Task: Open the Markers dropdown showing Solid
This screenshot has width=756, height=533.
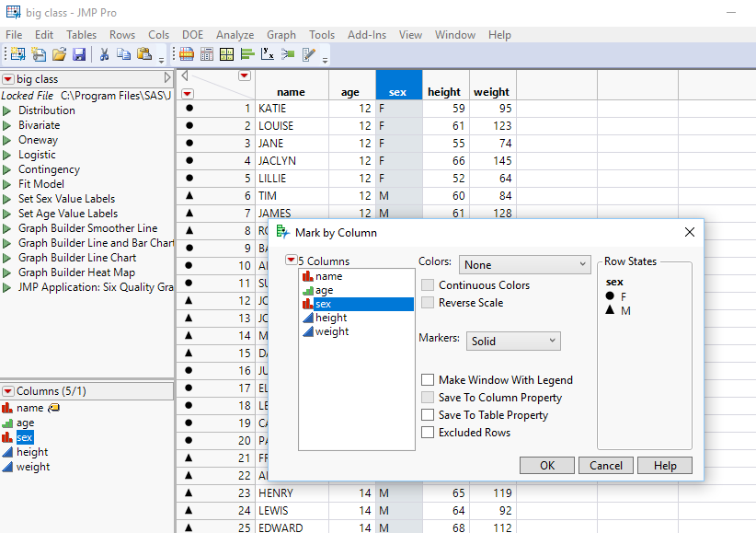Action: point(513,341)
